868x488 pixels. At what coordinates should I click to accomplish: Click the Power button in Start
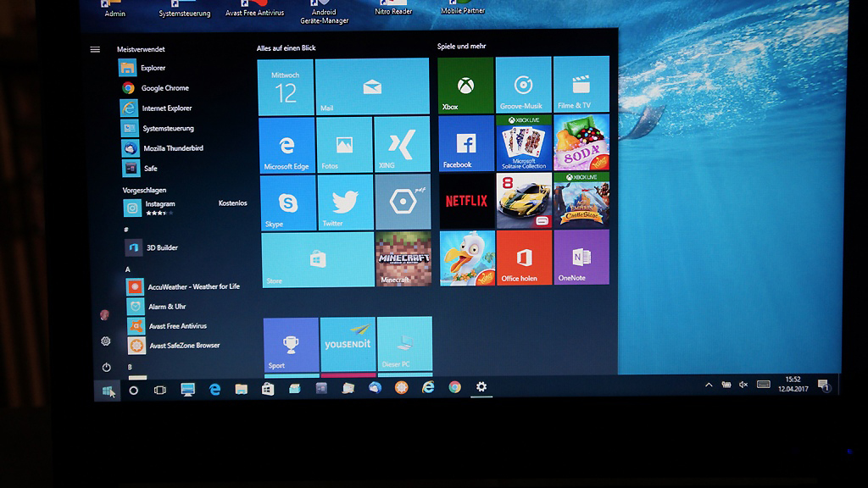click(106, 368)
